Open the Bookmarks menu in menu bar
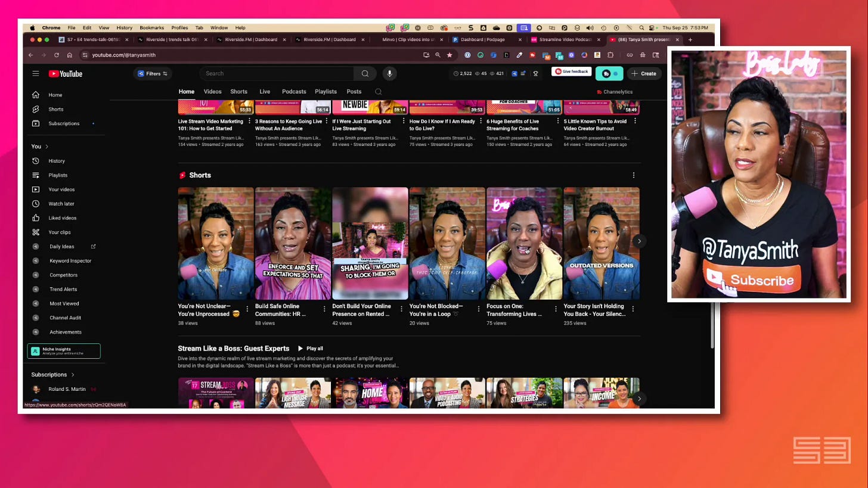The height and width of the screenshot is (488, 868). point(151,28)
